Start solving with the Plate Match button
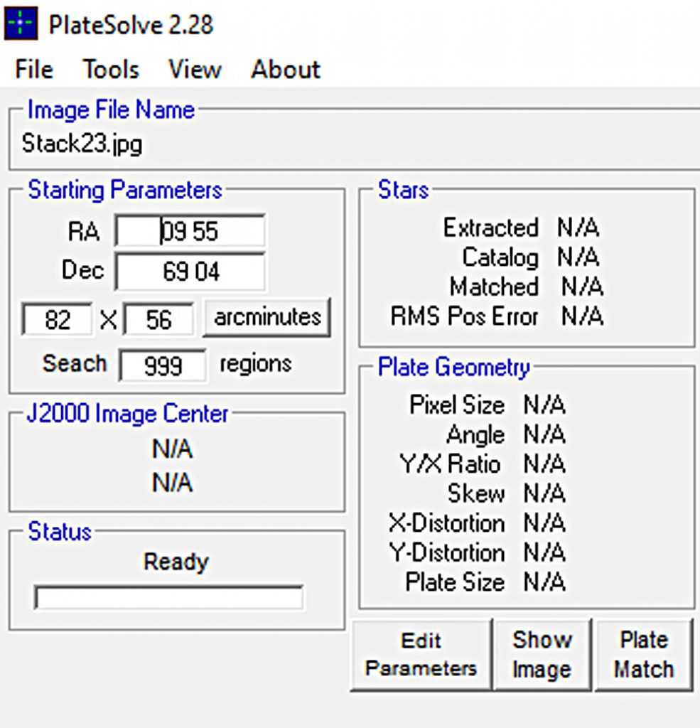Screen dimensions: 700x728 click(x=644, y=655)
